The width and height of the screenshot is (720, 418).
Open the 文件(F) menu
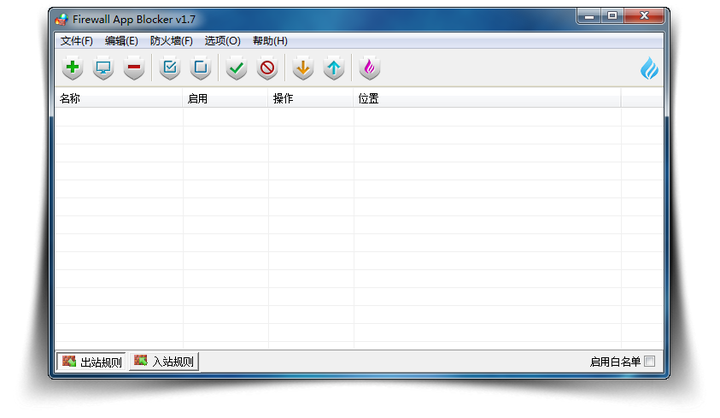77,41
